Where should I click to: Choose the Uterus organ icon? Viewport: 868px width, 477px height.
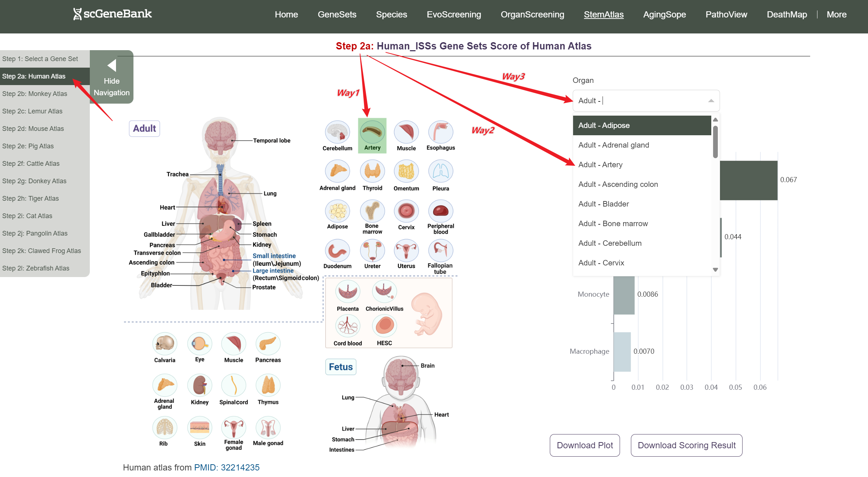click(406, 251)
